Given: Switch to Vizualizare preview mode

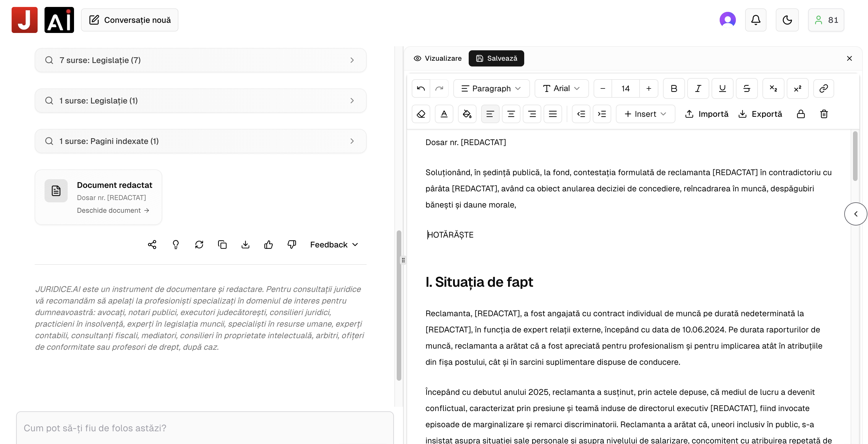Looking at the screenshot, I should (x=437, y=58).
